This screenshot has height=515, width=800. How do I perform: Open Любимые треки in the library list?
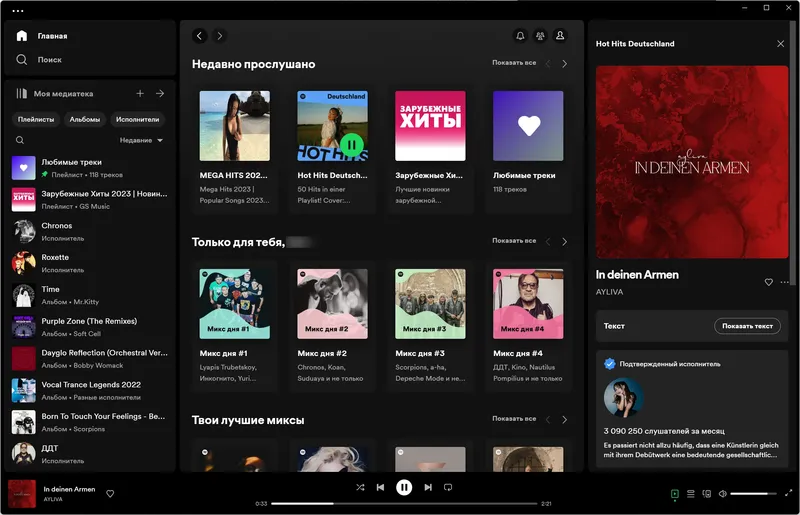[x=90, y=168]
